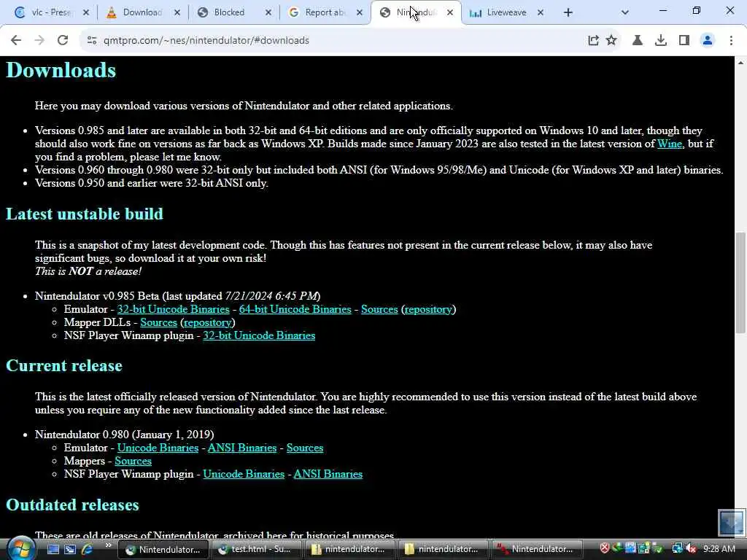Click the address bar URL field
The height and width of the screenshot is (560, 747).
(333, 41)
